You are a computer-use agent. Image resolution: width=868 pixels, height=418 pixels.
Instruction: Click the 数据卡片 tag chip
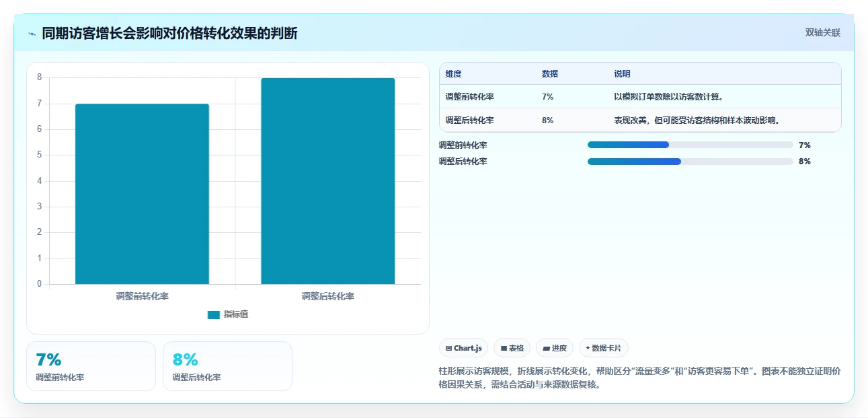click(x=603, y=348)
